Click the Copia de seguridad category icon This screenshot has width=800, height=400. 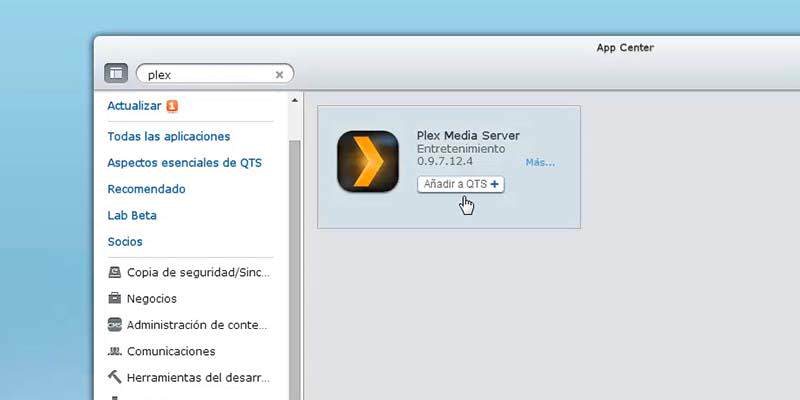[115, 272]
